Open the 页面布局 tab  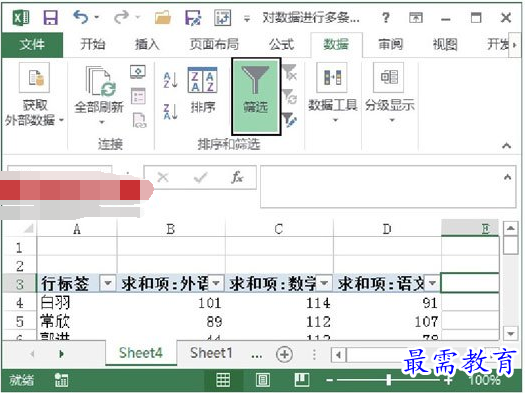(214, 45)
